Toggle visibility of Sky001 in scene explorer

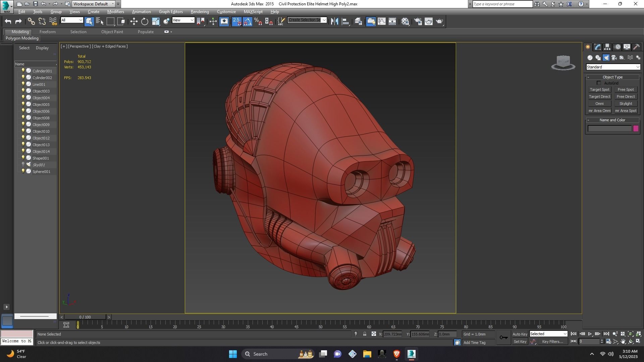23,165
